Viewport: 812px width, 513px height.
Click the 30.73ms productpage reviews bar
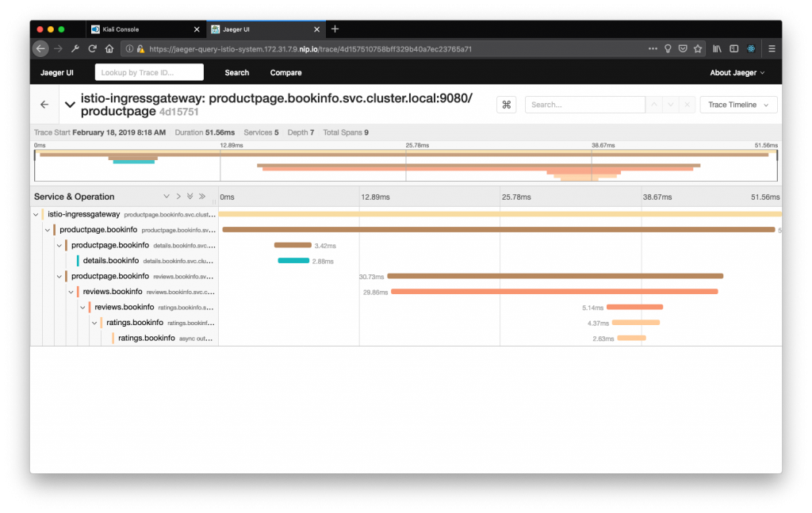coord(555,276)
